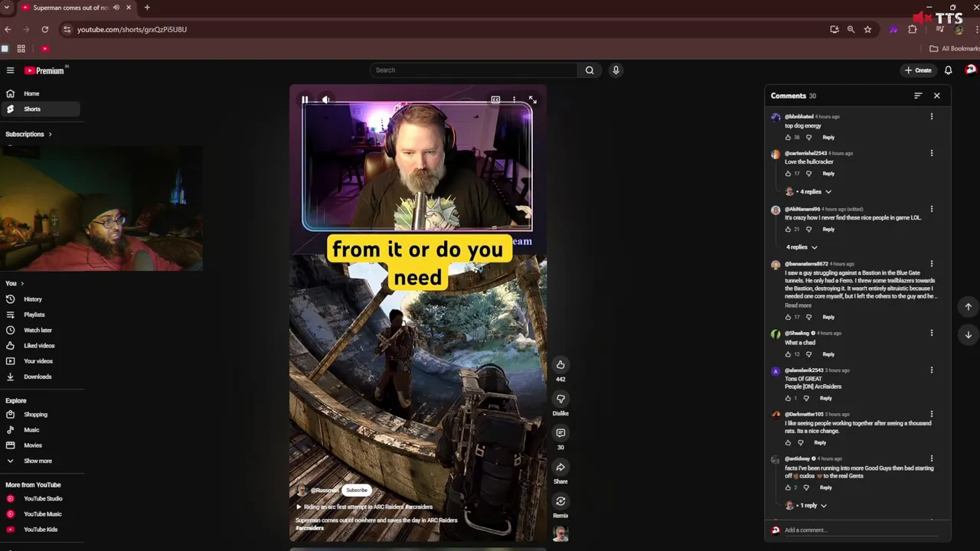This screenshot has height=551, width=980.
Task: Expand 4 replies under @AkiNanami96's comment
Action: click(x=802, y=247)
